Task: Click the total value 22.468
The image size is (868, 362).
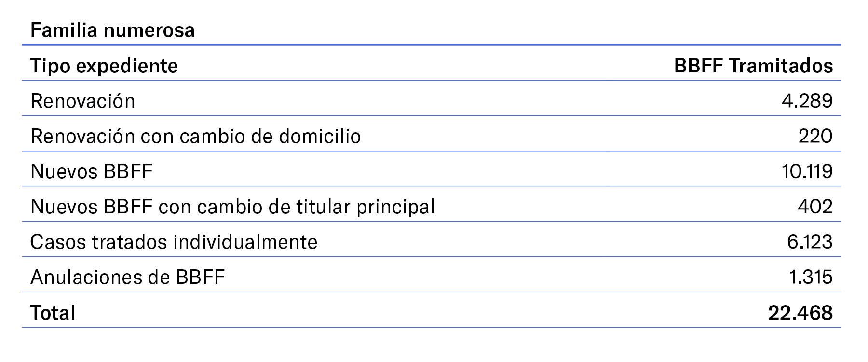Action: pyautogui.click(x=800, y=313)
